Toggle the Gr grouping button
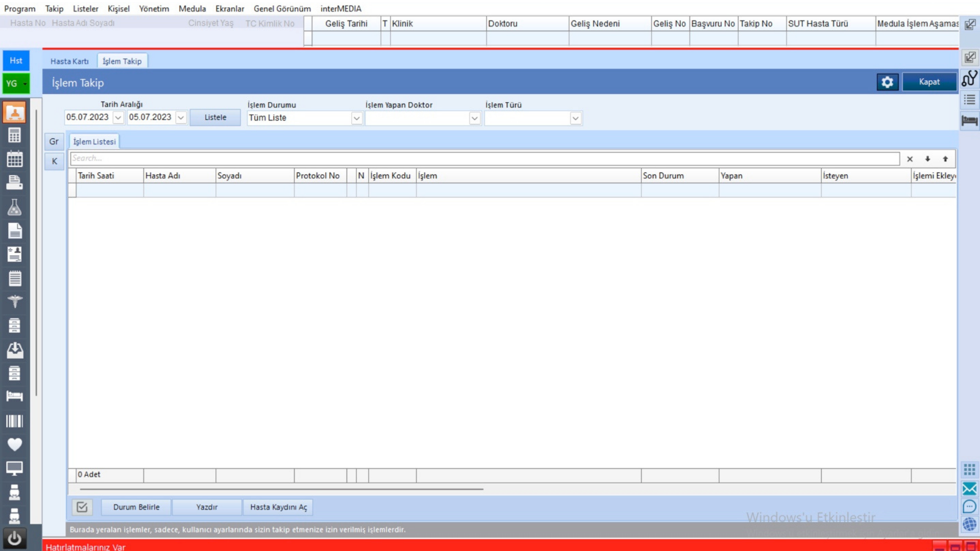The image size is (980, 551). (54, 142)
